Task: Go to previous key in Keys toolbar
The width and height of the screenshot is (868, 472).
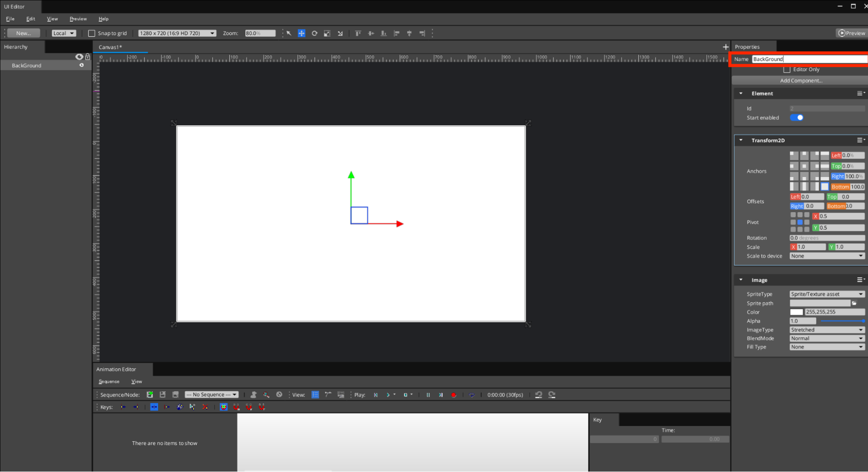Action: coord(123,406)
